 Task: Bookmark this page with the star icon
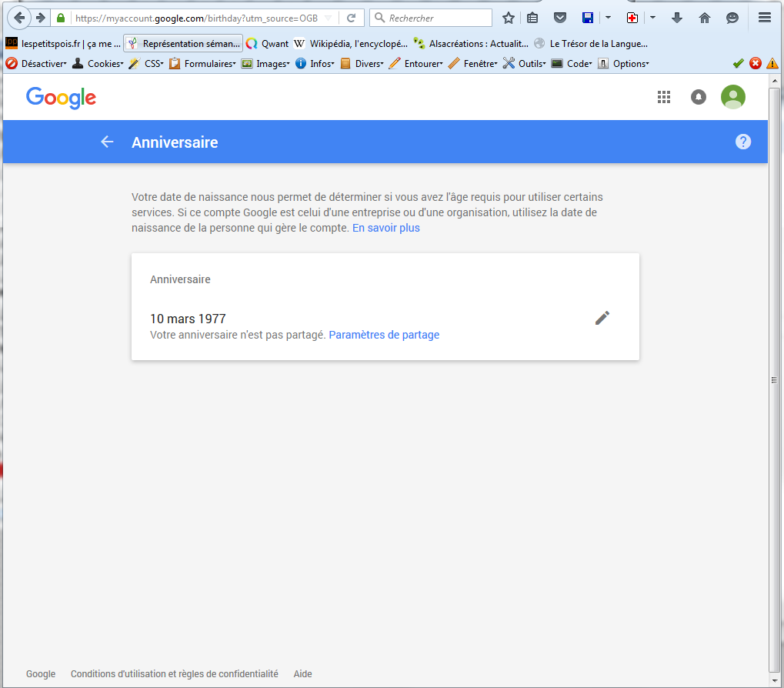(x=509, y=18)
